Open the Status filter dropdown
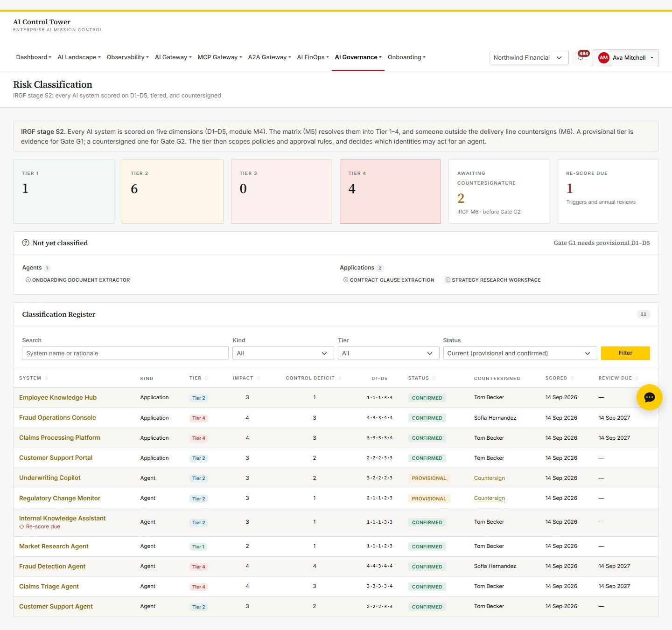The image size is (672, 630). click(520, 353)
